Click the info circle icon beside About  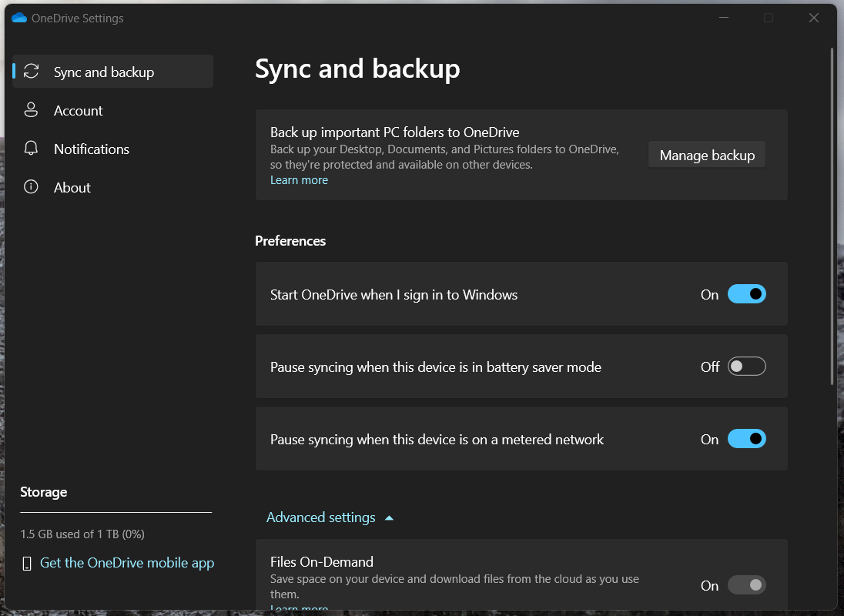(32, 186)
